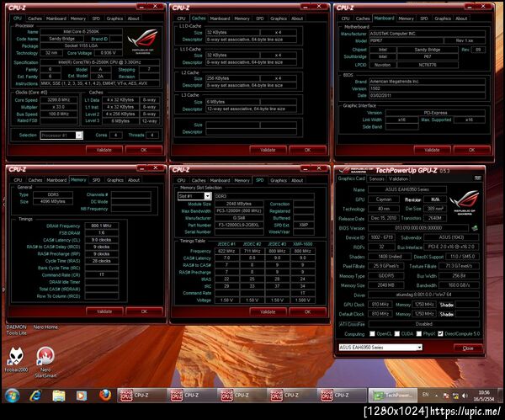
Task: Click the GPU-Z BIOS Version field
Action: (418, 228)
